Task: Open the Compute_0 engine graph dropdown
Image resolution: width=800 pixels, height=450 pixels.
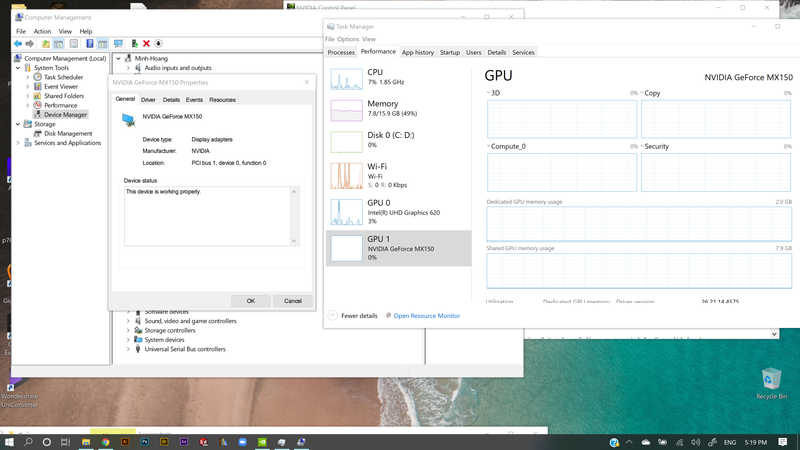Action: (488, 146)
